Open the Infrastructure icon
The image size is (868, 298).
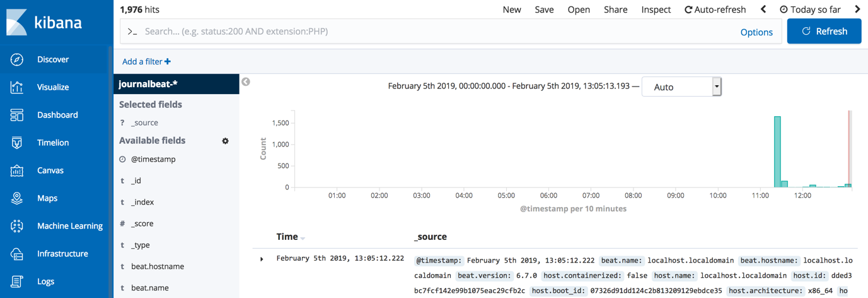click(17, 254)
